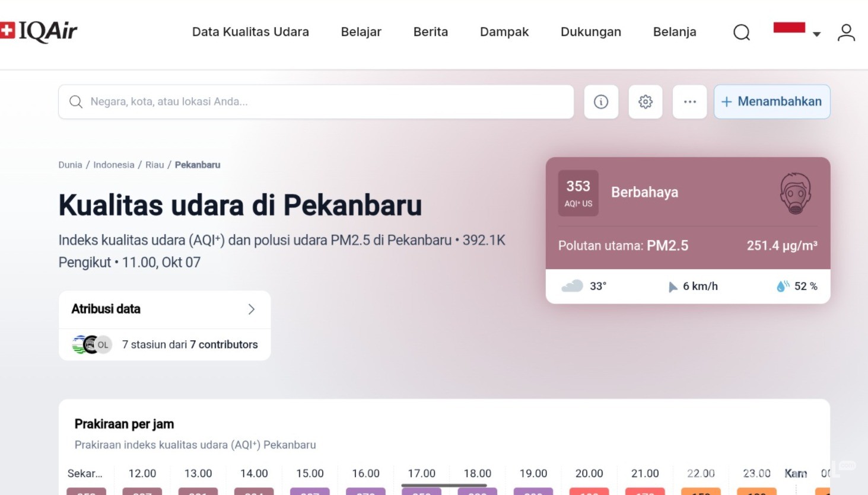This screenshot has width=868, height=495.
Task: Open the Data Kualitas Udara menu
Action: 250,32
